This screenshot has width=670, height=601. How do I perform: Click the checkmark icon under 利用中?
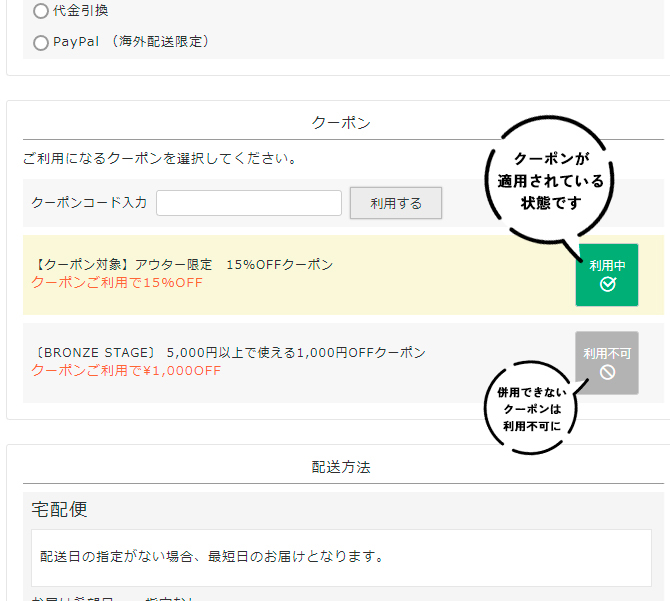(607, 285)
